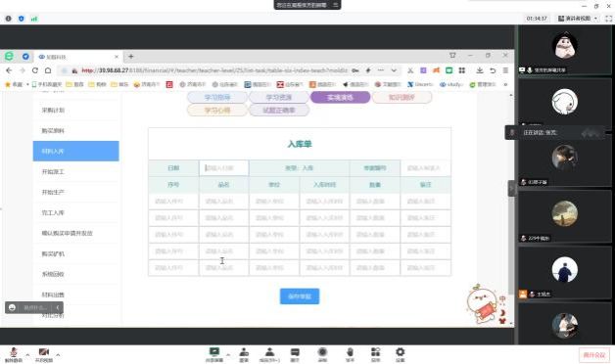
Task: Toggle the video camera button
Action: (x=43, y=354)
